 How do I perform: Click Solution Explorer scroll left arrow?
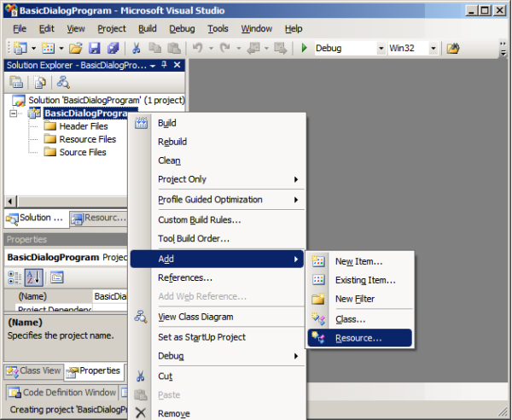click(x=10, y=201)
